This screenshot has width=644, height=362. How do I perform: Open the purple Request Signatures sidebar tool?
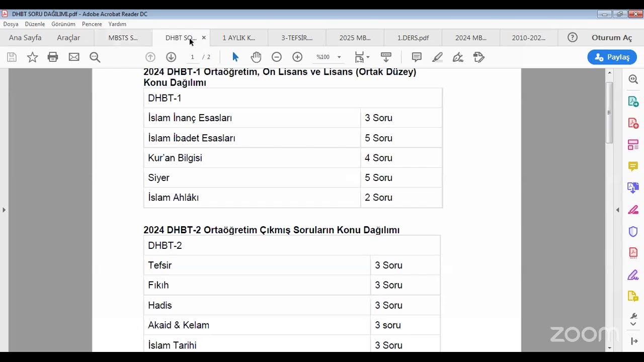[x=633, y=275]
